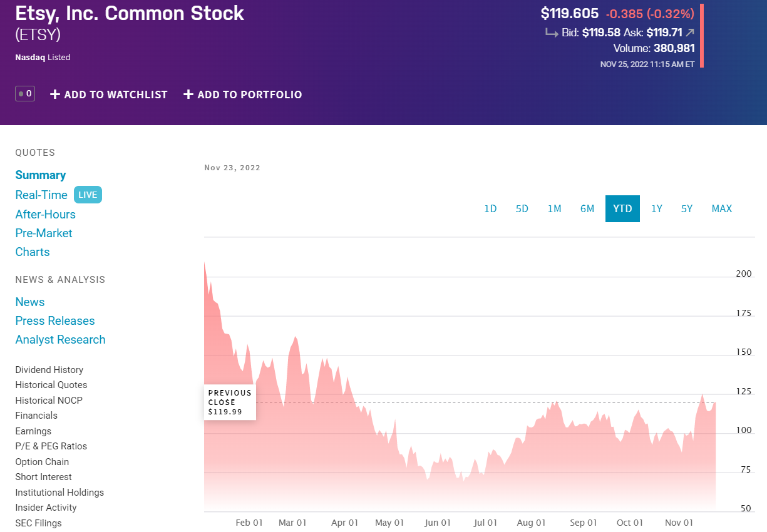Select the 5D chart range
767x532 pixels.
[x=522, y=208]
